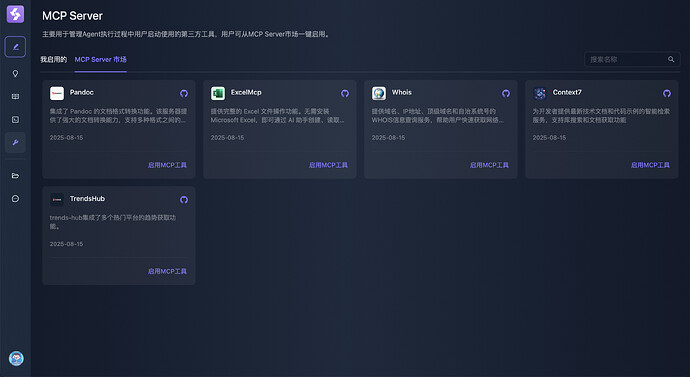Open GitHub link on Context7 card

[667, 93]
